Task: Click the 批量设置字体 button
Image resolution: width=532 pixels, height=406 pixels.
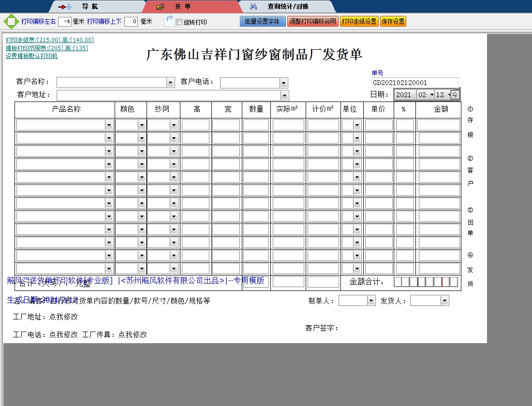Action: [x=263, y=21]
